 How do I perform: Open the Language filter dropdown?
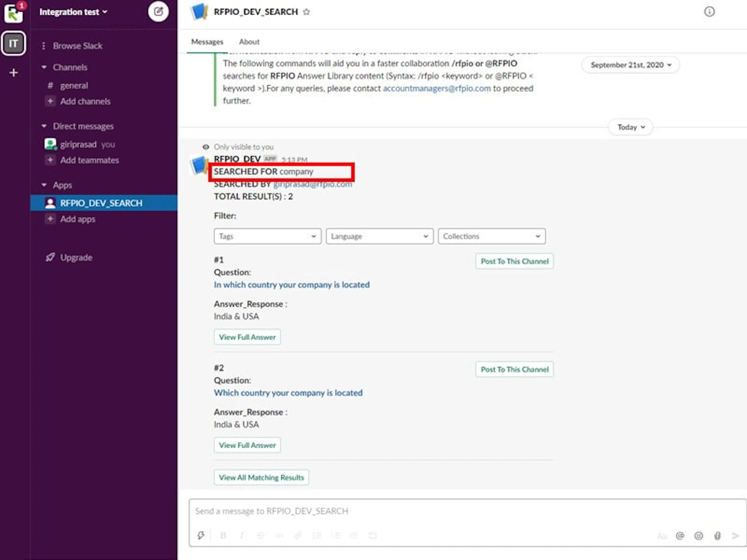[x=379, y=236]
